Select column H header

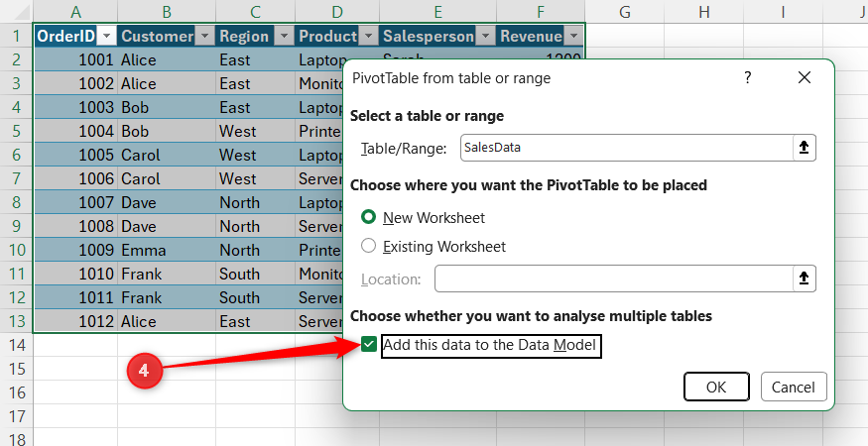pos(704,11)
